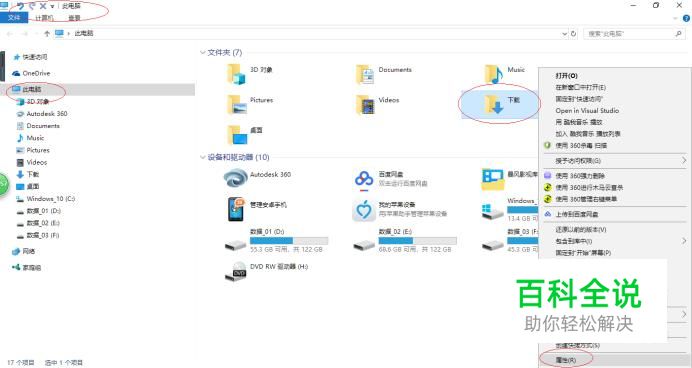
Task: Click the 17 个项目 status text
Action: (x=20, y=363)
